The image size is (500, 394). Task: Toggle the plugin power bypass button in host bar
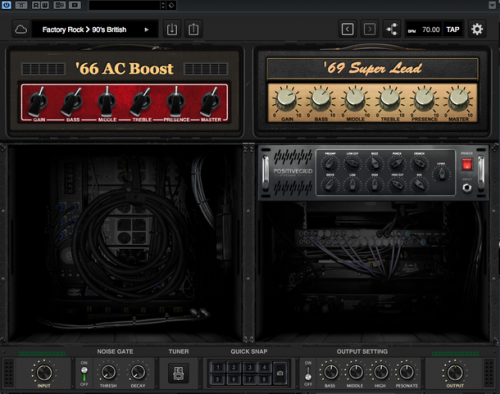click(6, 5)
